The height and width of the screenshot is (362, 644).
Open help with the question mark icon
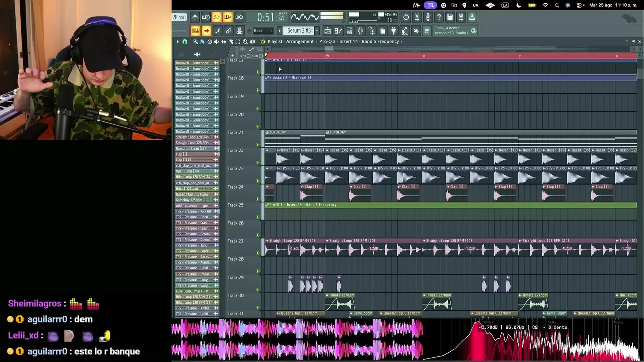click(x=439, y=17)
